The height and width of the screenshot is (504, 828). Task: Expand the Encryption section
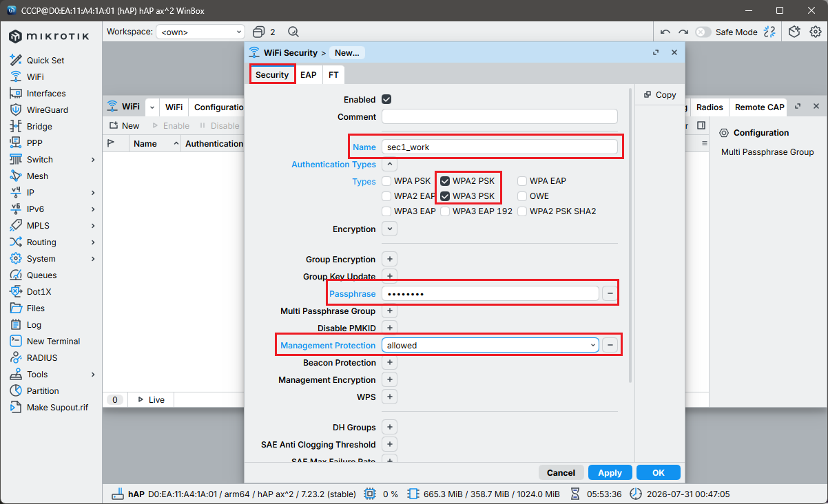(389, 229)
